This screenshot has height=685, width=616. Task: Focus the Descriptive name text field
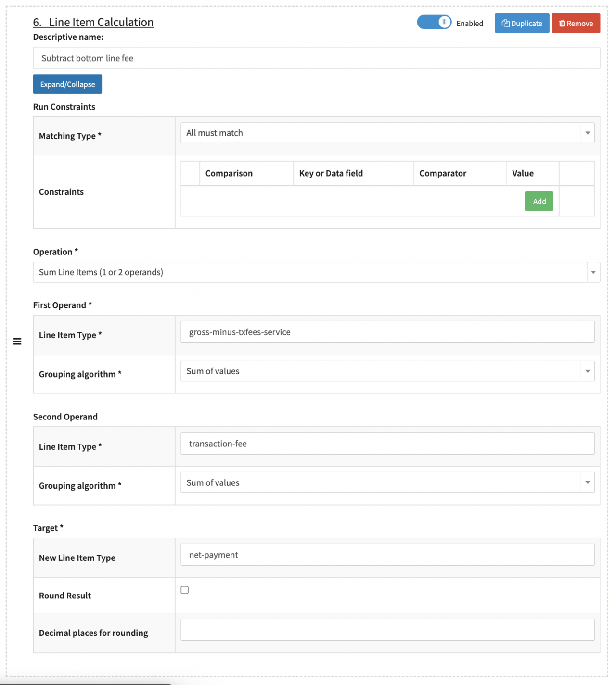point(316,58)
